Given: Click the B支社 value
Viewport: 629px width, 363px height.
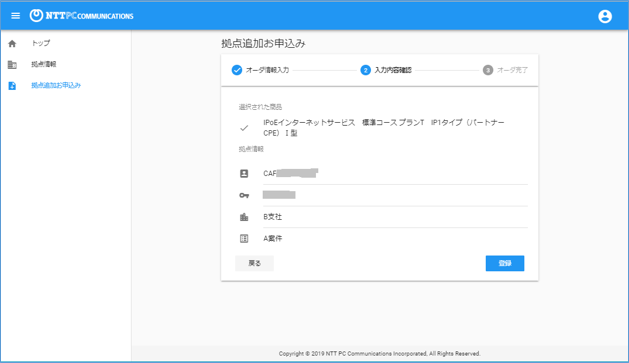Looking at the screenshot, I should point(272,217).
